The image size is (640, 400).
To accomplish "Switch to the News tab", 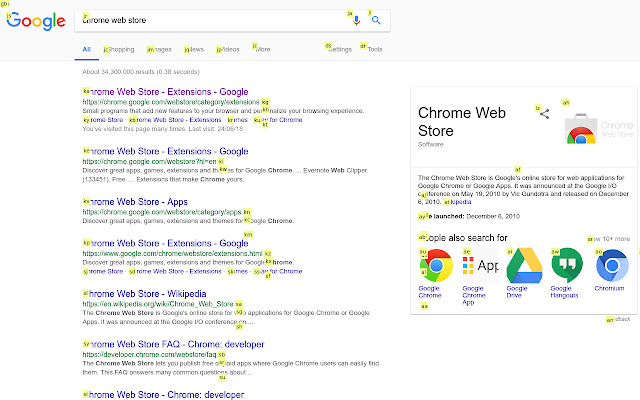I will click(x=194, y=49).
